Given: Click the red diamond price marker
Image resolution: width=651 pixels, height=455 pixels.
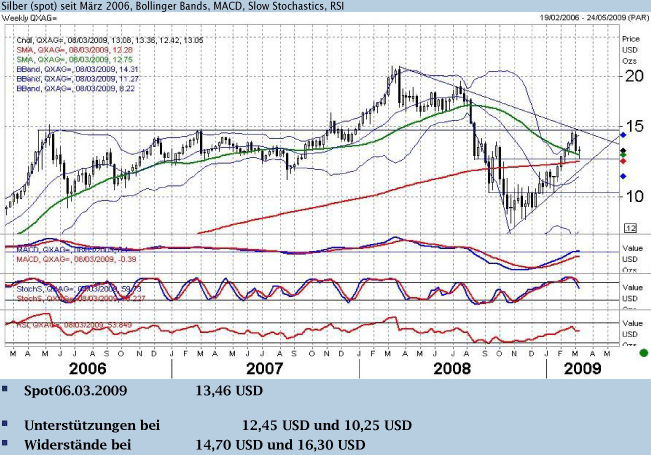Looking at the screenshot, I should [624, 160].
